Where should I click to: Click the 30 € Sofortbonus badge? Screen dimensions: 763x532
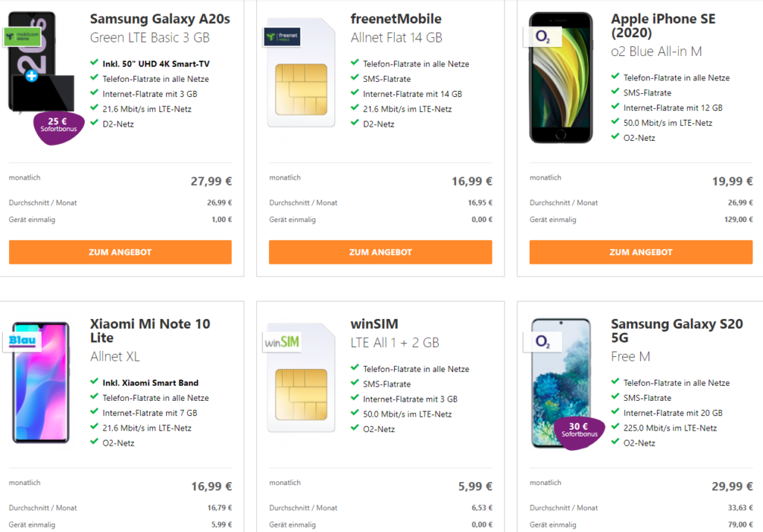coord(579,432)
